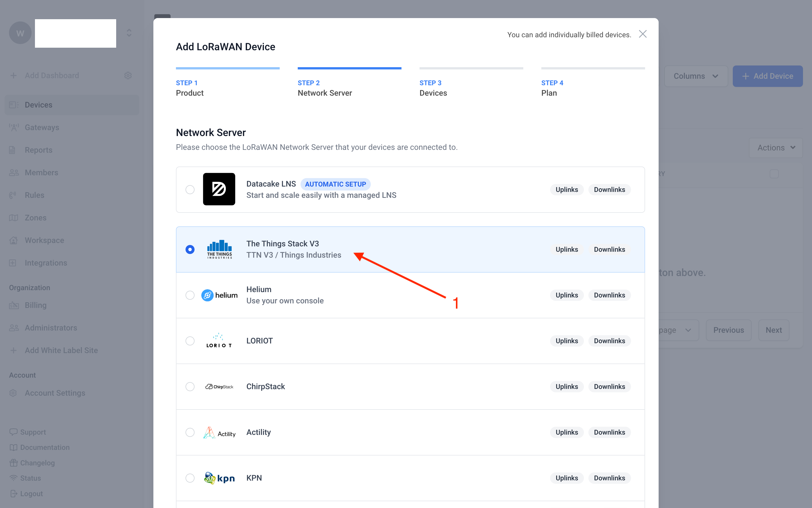The width and height of the screenshot is (812, 508).
Task: Click the Add Device button
Action: 767,76
